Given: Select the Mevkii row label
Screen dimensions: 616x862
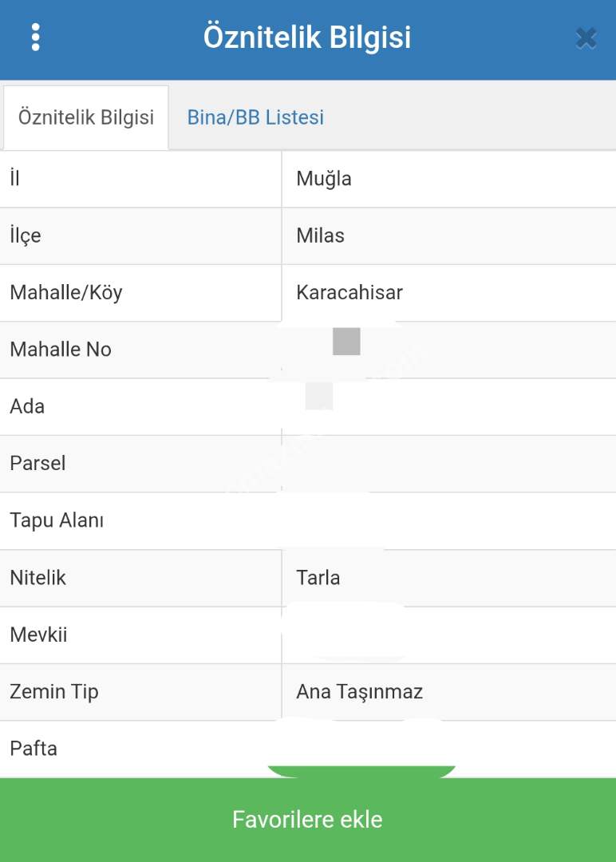Looking at the screenshot, I should click(38, 635).
